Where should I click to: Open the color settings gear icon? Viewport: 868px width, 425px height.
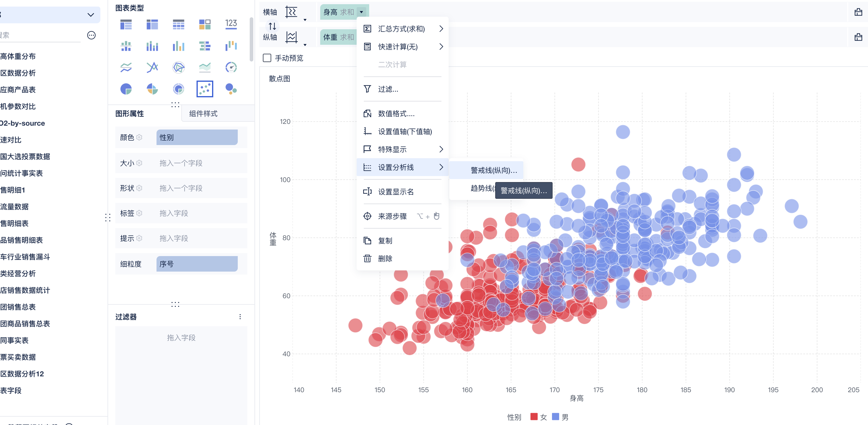click(x=139, y=137)
